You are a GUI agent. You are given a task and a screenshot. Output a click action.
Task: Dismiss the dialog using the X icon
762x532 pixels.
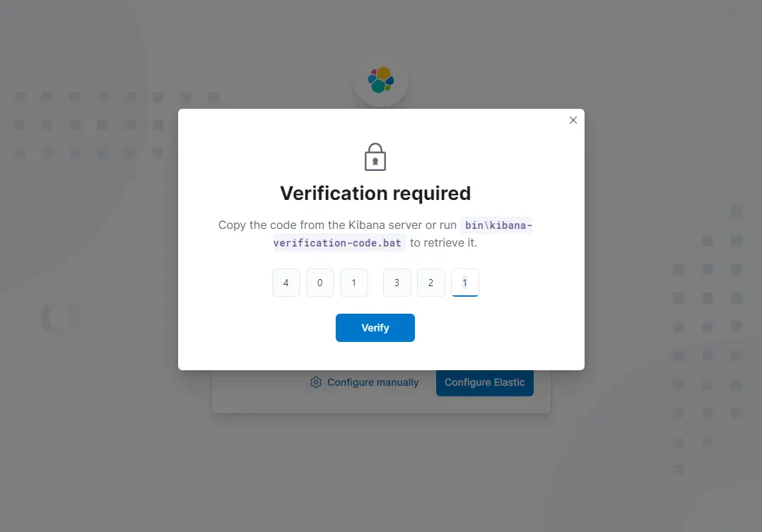pos(573,120)
